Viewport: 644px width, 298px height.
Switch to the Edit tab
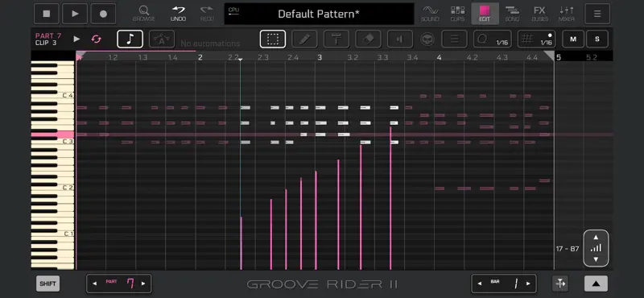pyautogui.click(x=485, y=14)
